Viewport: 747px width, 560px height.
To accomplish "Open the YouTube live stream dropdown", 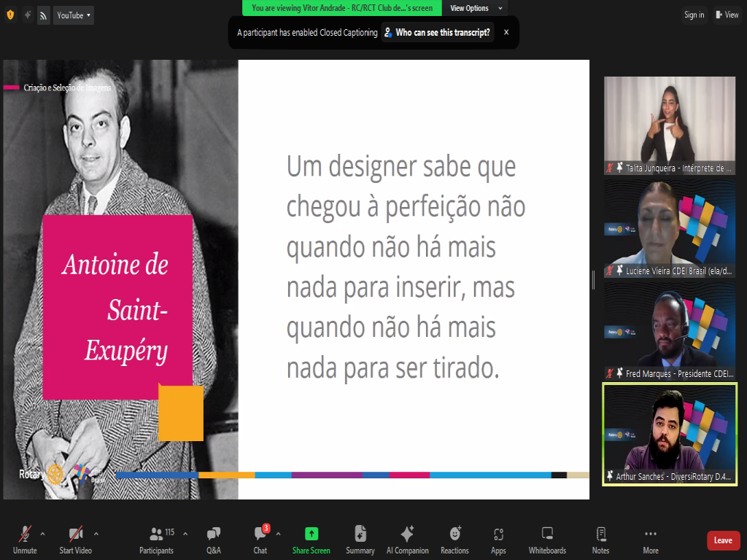I will point(74,15).
